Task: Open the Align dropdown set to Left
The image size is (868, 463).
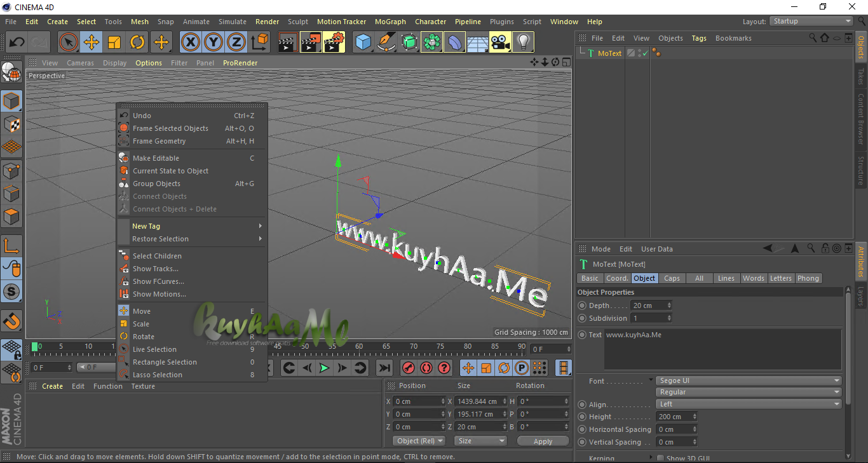Action: pyautogui.click(x=749, y=404)
